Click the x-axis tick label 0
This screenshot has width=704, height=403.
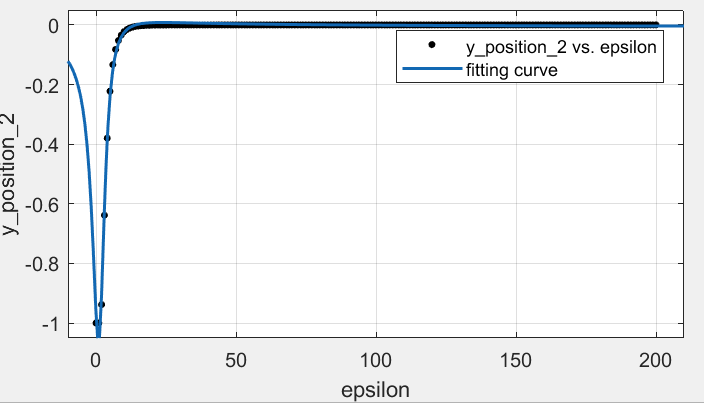pyautogui.click(x=96, y=360)
